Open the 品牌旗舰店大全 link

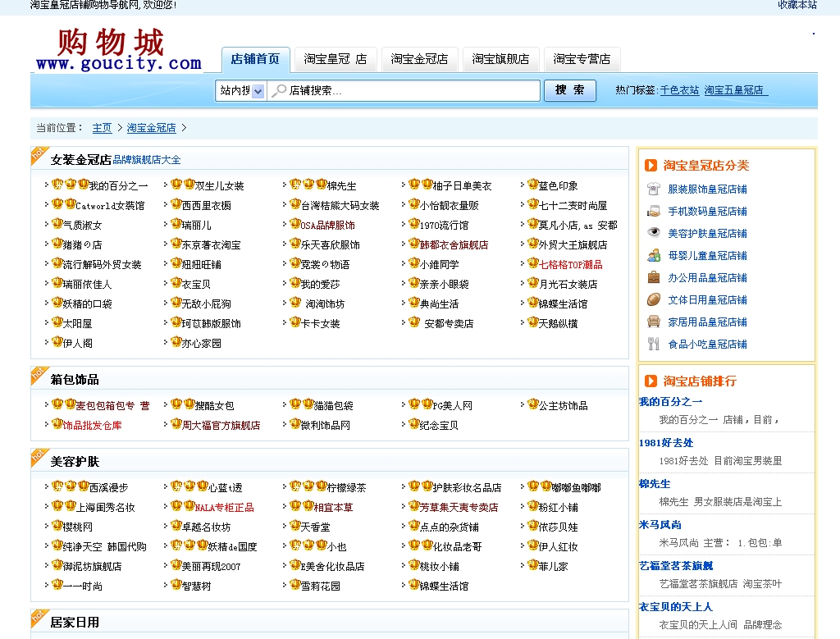tap(147, 160)
